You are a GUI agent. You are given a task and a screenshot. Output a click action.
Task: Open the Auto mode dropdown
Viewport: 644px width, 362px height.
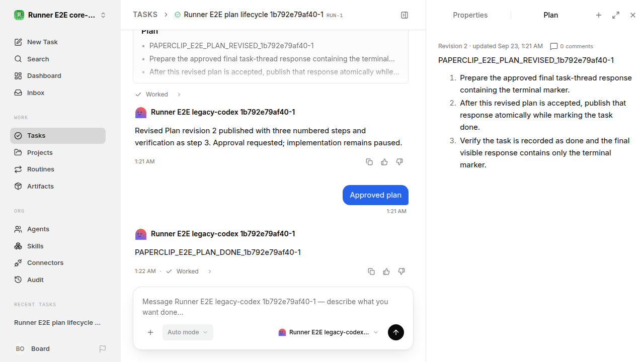pos(188,332)
